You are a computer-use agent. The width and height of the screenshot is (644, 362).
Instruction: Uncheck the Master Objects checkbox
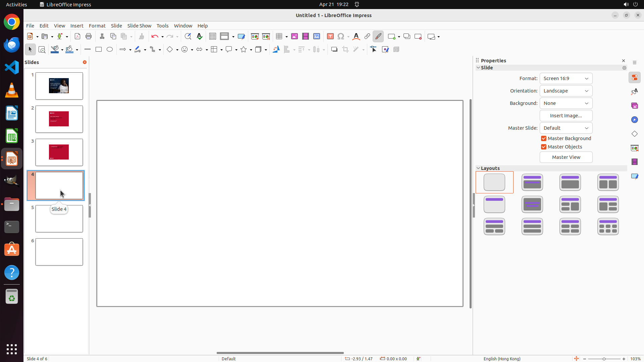544,147
